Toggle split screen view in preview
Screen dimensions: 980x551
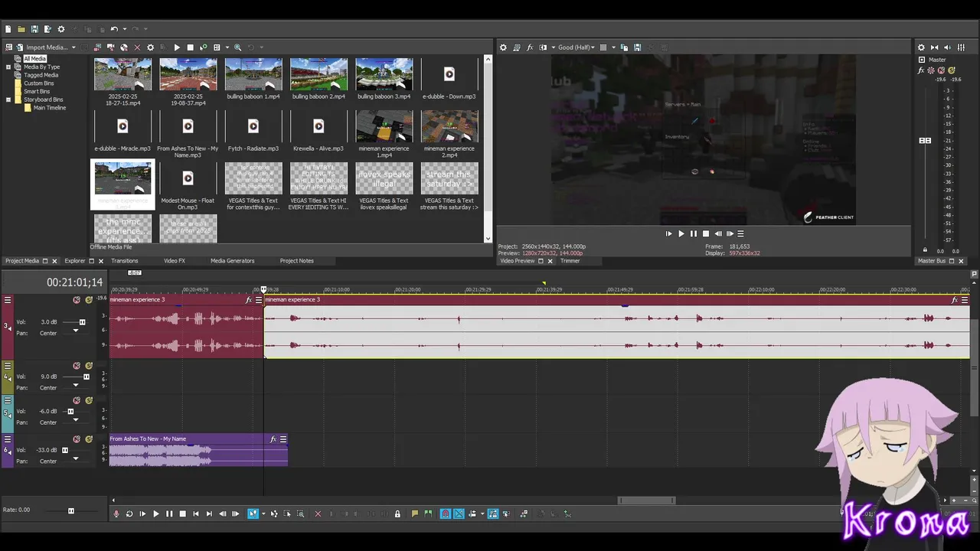click(543, 47)
